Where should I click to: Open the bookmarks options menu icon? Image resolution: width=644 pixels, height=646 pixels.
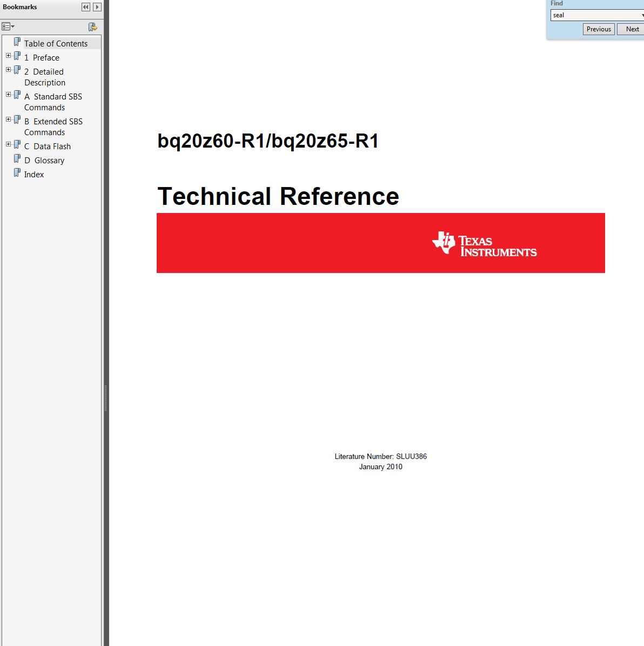(8, 27)
